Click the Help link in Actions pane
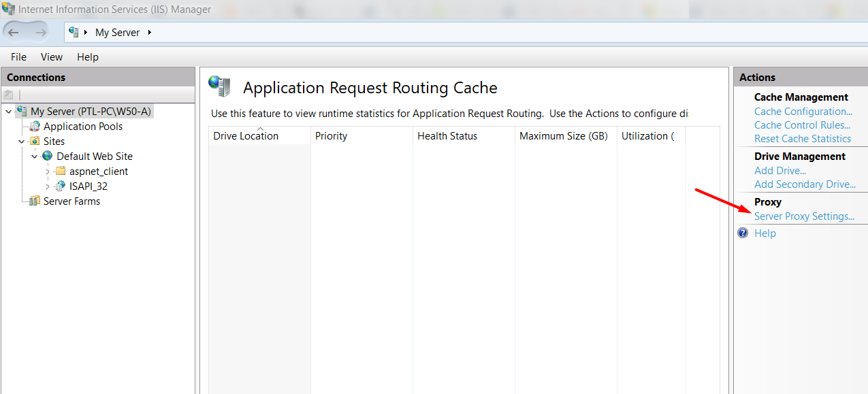Viewport: 868px width, 394px height. coord(765,233)
